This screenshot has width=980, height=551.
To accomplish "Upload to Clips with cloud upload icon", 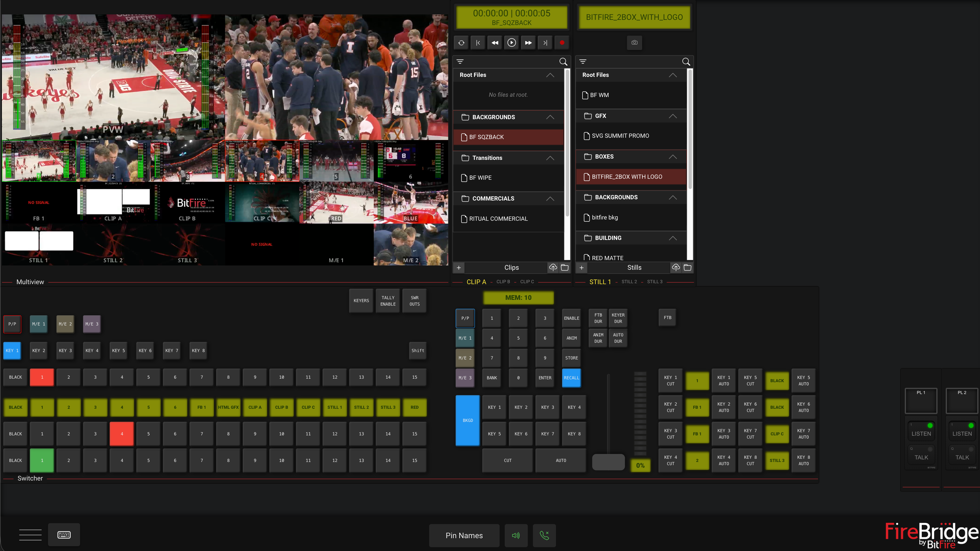I will coord(553,267).
